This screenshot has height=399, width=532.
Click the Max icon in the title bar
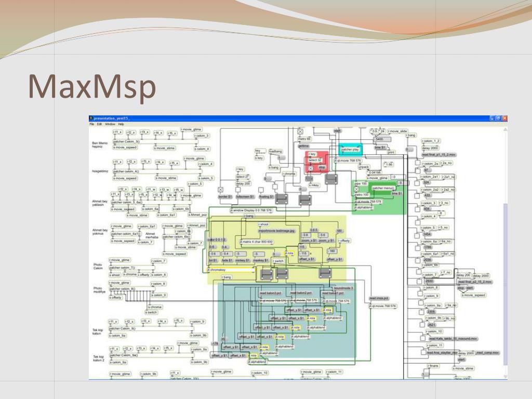click(x=91, y=118)
